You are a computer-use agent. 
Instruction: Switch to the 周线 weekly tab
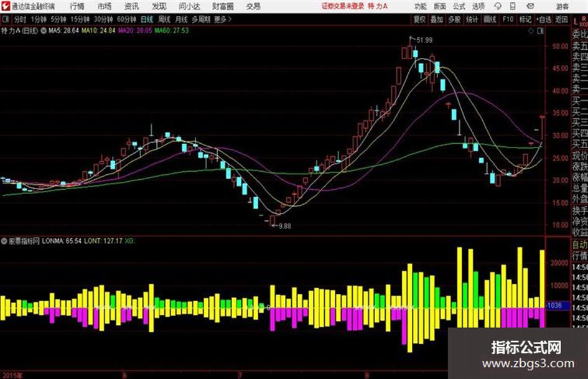[164, 19]
